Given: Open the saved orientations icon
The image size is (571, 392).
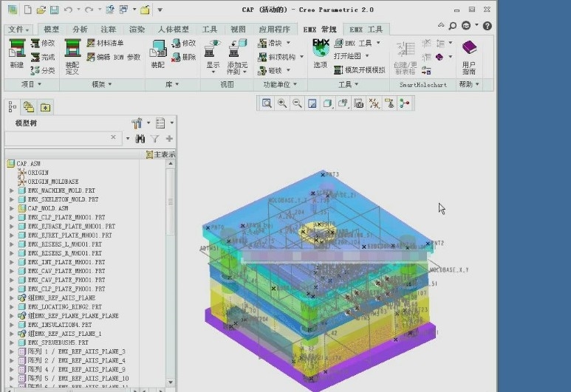Looking at the screenshot, I should click(343, 103).
